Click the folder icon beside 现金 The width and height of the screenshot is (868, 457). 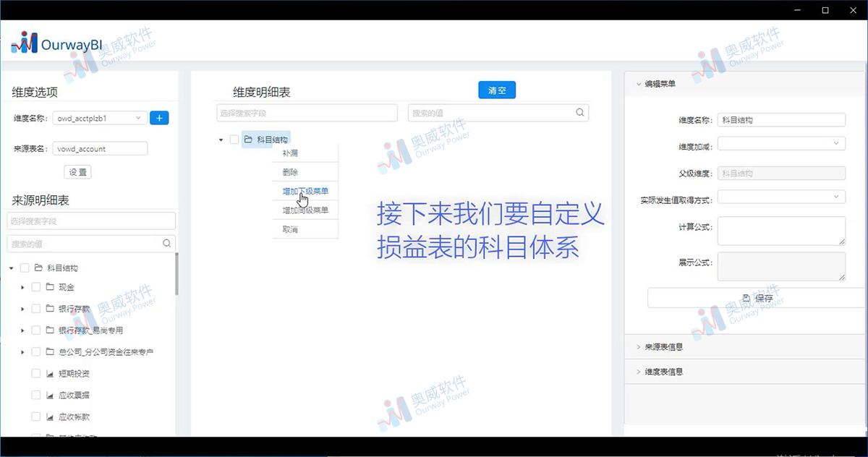(x=50, y=287)
